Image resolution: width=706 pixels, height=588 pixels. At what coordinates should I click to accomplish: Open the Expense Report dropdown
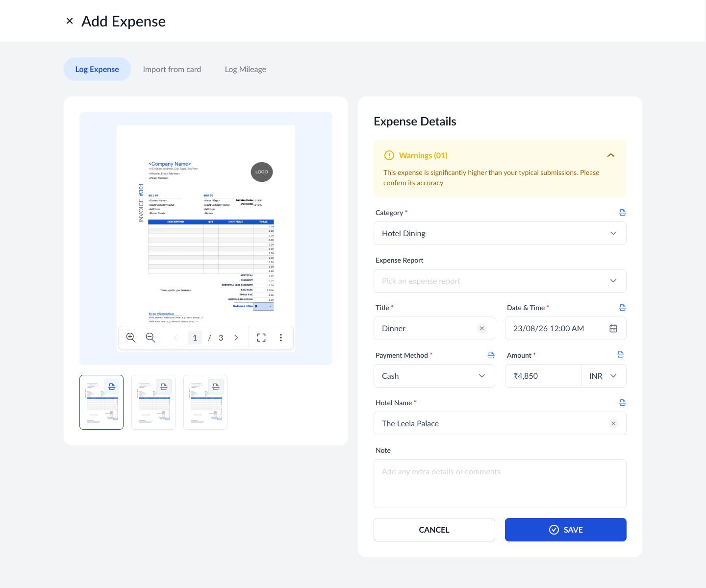coord(500,281)
